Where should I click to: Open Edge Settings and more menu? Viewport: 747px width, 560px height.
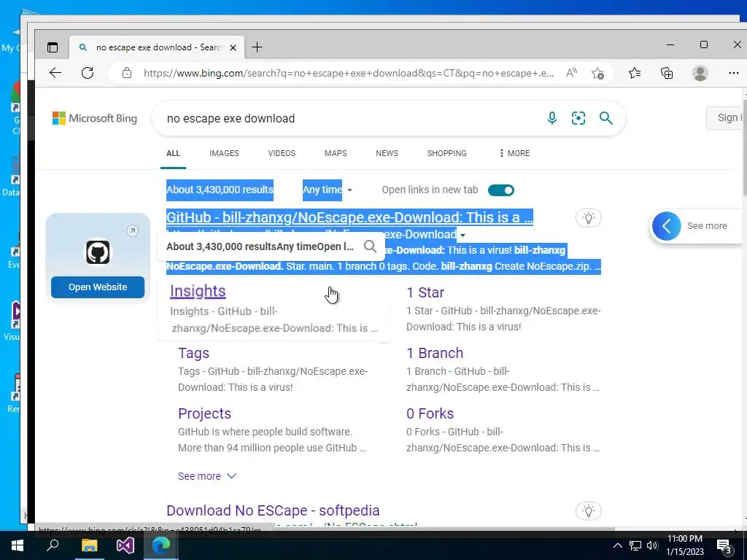tap(734, 73)
